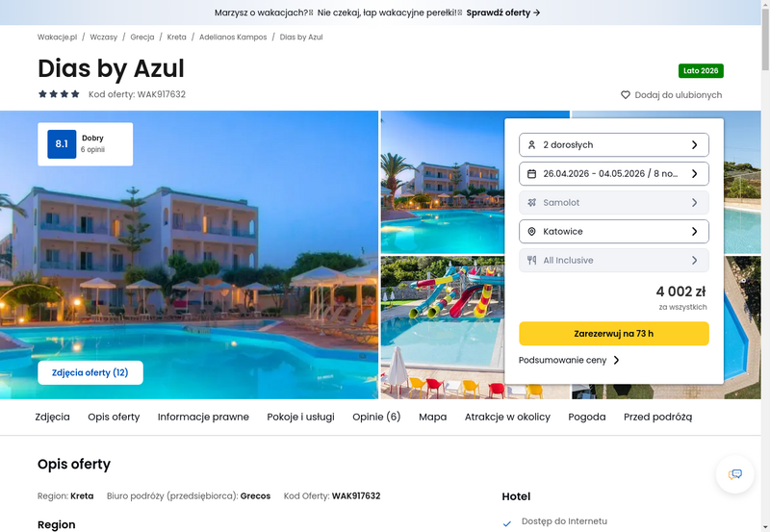
Task: Open the travel dates chevron selector
Action: pos(694,174)
